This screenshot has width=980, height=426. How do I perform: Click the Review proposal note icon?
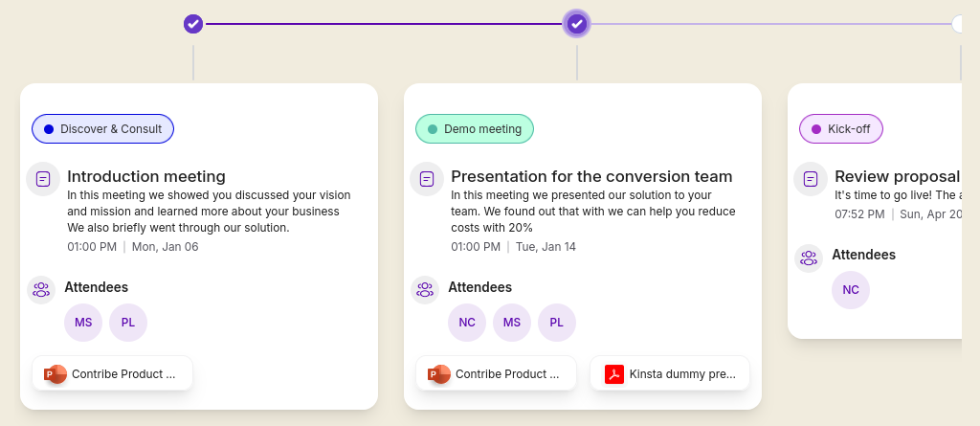click(811, 179)
